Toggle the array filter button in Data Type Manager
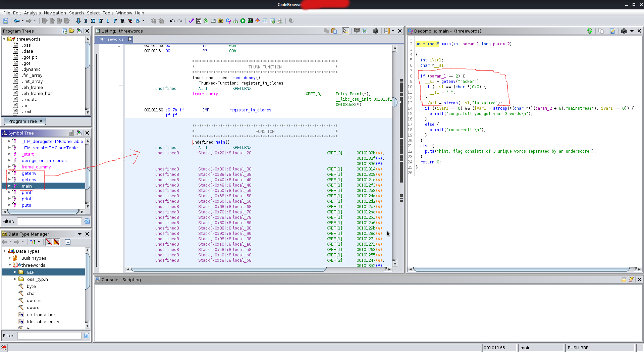 coord(49,242)
